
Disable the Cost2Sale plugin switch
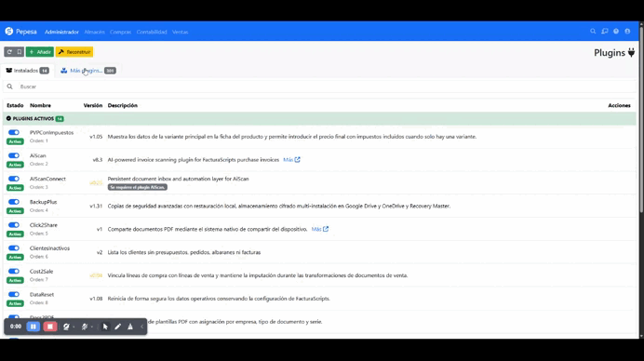14,271
